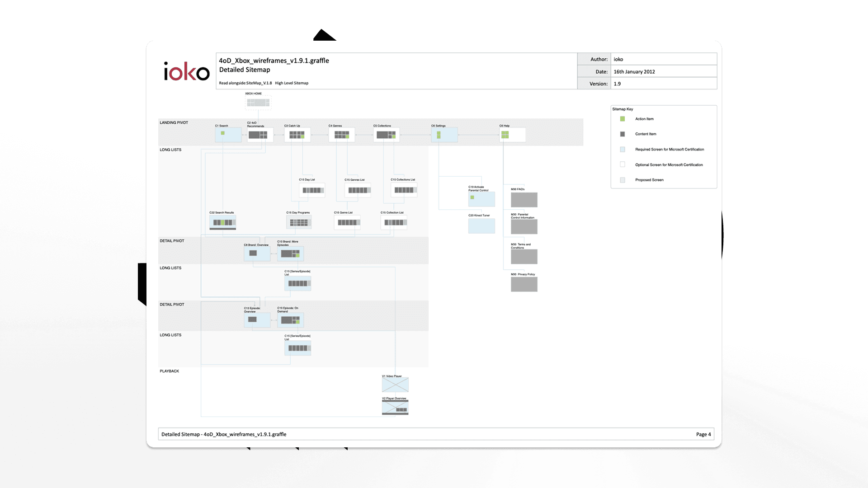Image resolution: width=868 pixels, height=488 pixels.
Task: Click the XBOX HOME dashed box
Action: [258, 102]
